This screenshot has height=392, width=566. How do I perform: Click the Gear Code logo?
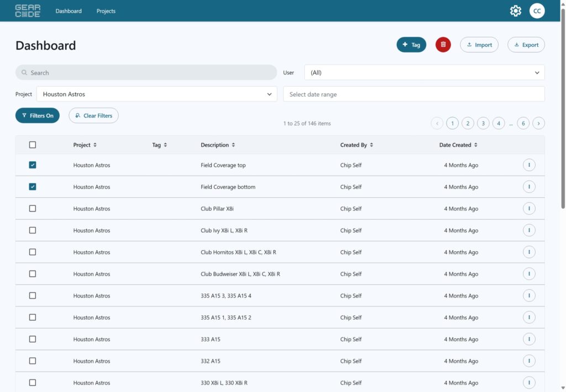(x=28, y=11)
